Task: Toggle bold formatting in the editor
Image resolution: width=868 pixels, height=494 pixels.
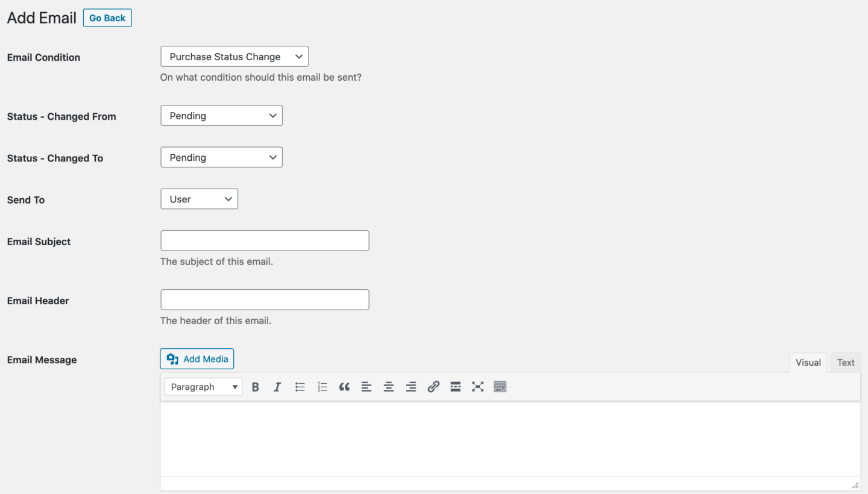Action: pyautogui.click(x=255, y=386)
